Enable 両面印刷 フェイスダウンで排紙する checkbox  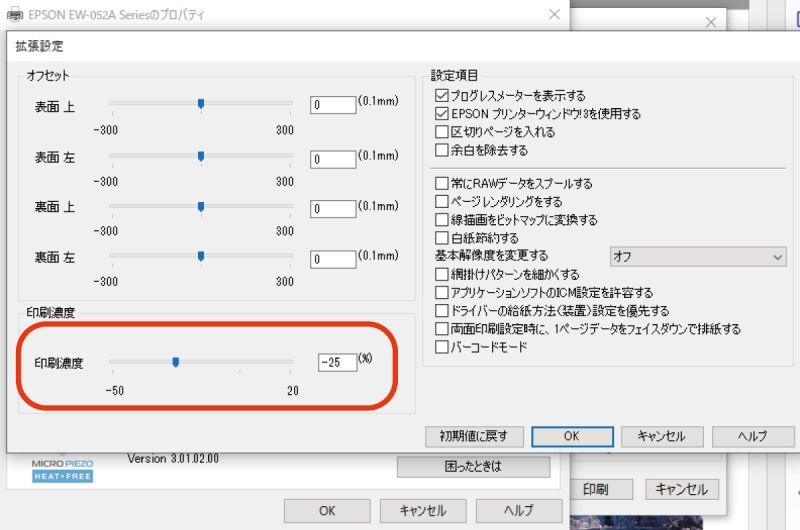[x=442, y=329]
